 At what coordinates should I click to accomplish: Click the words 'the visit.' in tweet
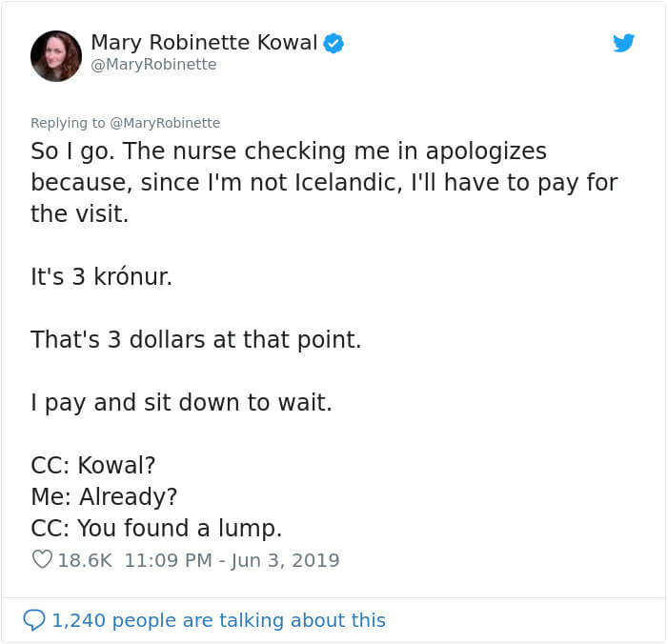(79, 213)
